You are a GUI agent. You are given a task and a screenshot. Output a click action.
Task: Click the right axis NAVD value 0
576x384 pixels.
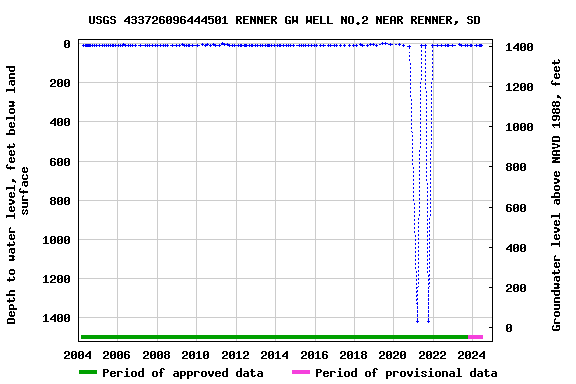click(509, 328)
